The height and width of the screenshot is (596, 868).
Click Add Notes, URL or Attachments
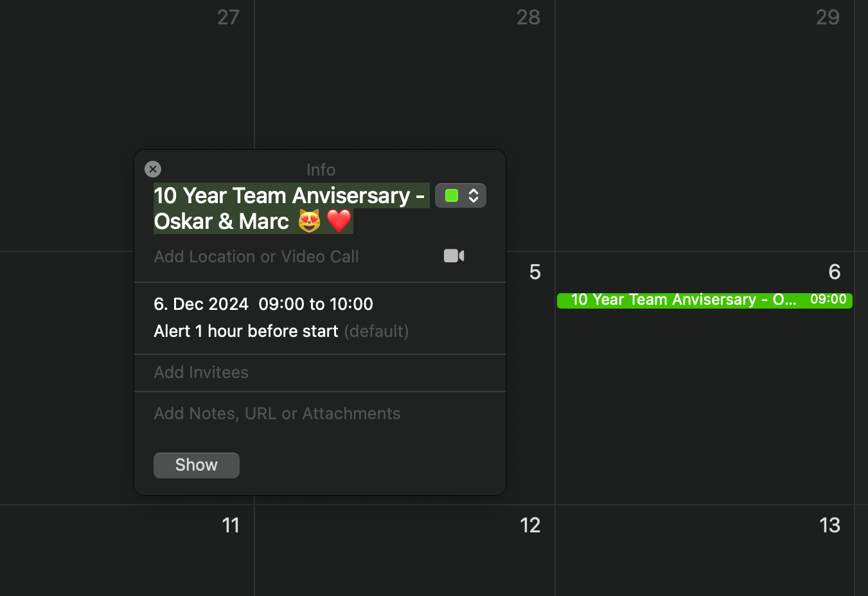tap(277, 413)
